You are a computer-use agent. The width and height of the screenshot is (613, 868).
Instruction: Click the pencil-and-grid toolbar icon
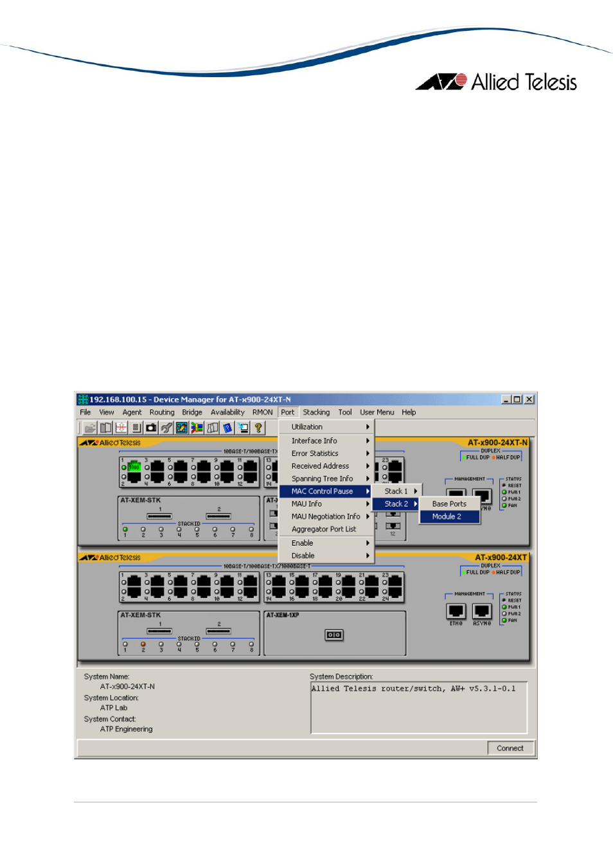[x=182, y=428]
